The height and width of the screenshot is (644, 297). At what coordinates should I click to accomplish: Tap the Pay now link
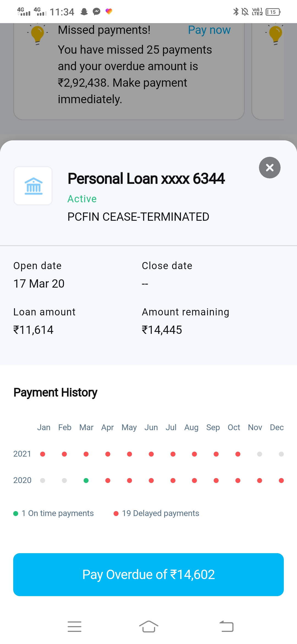(209, 30)
